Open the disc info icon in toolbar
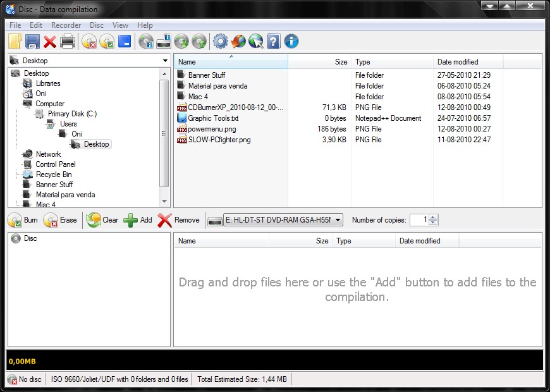This screenshot has height=392, width=550. click(146, 42)
